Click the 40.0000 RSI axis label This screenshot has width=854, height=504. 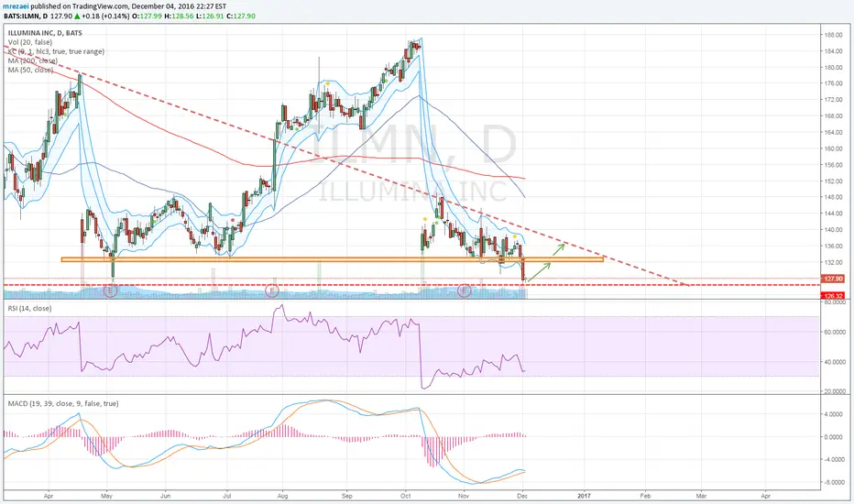[834, 362]
